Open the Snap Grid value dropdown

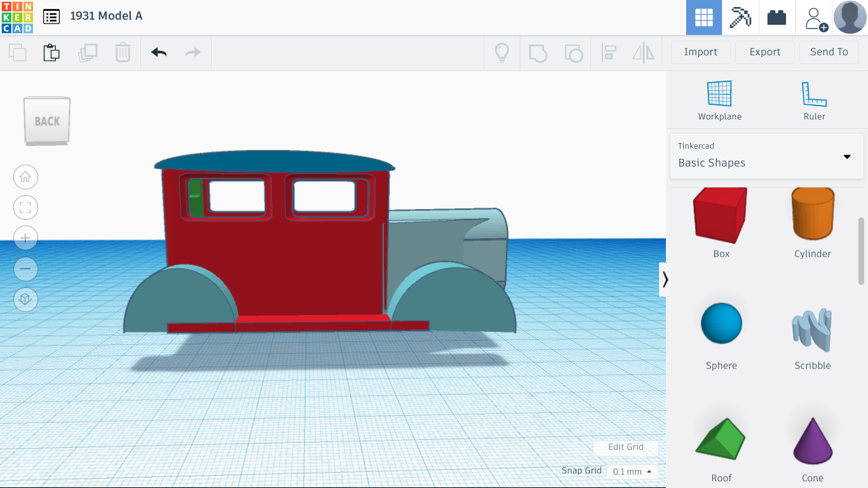[x=632, y=471]
